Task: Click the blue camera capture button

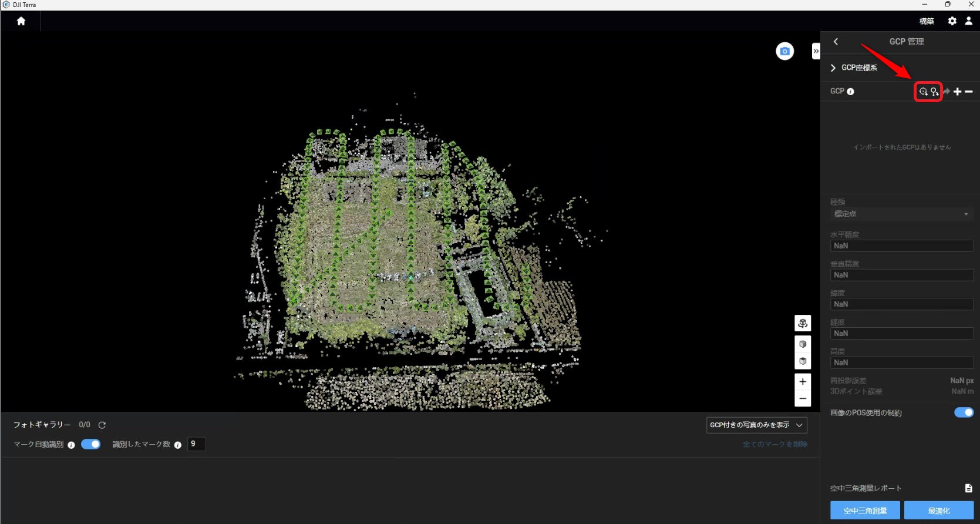Action: (784, 52)
